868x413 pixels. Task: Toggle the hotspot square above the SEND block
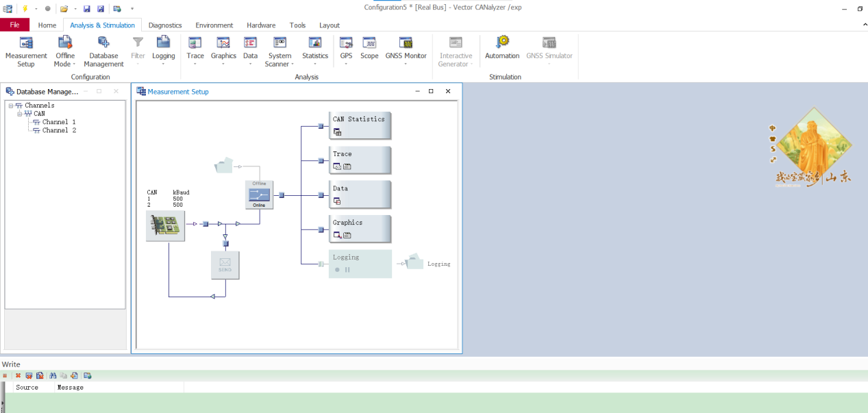[x=225, y=243]
